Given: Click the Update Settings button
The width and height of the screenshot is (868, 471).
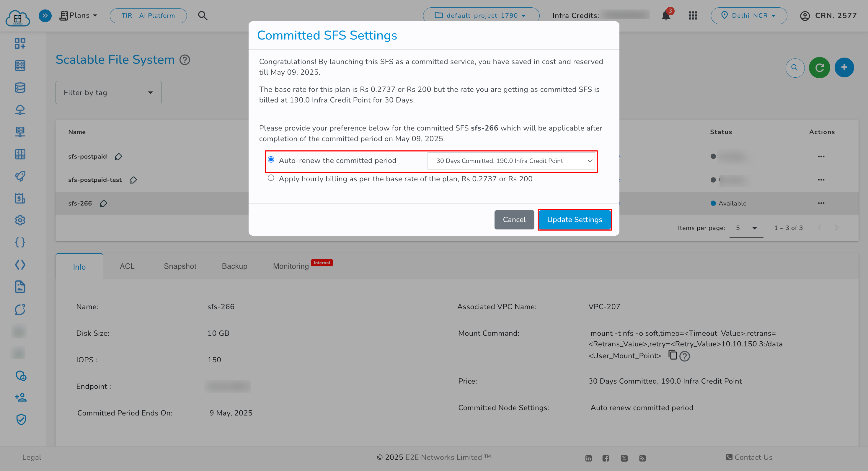Looking at the screenshot, I should [x=575, y=220].
